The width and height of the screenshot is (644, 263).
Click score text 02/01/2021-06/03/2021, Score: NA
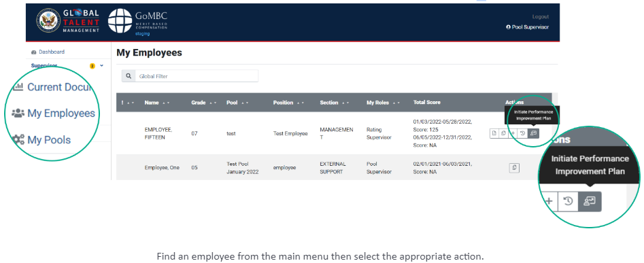tap(442, 168)
